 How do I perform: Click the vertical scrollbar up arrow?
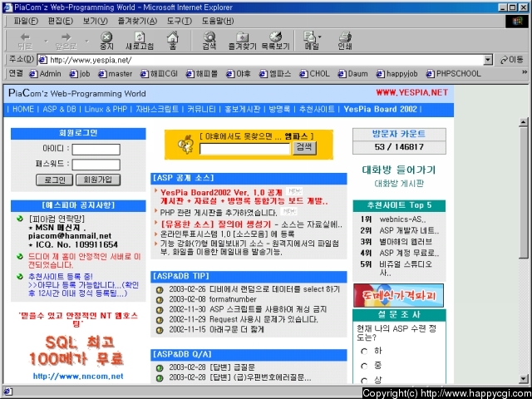(524, 122)
